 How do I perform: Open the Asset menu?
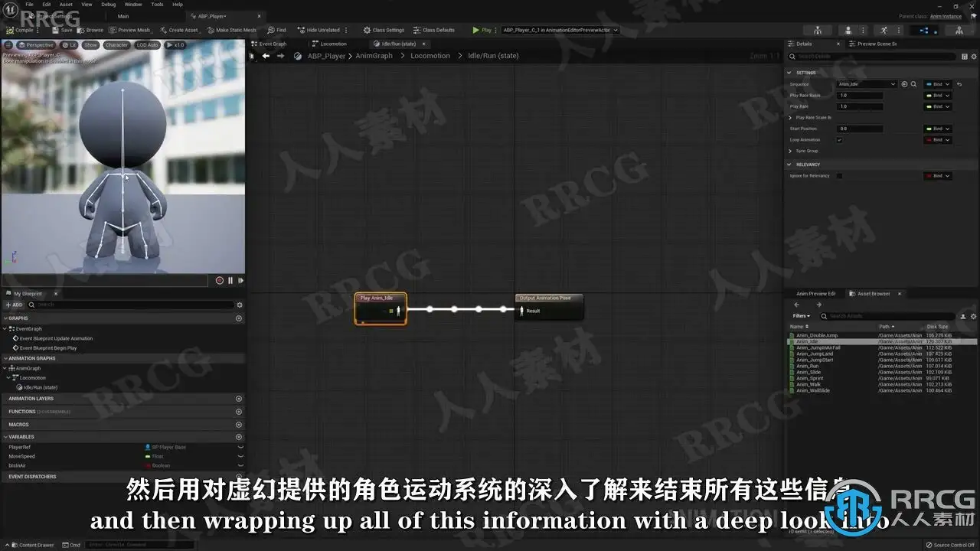(67, 4)
